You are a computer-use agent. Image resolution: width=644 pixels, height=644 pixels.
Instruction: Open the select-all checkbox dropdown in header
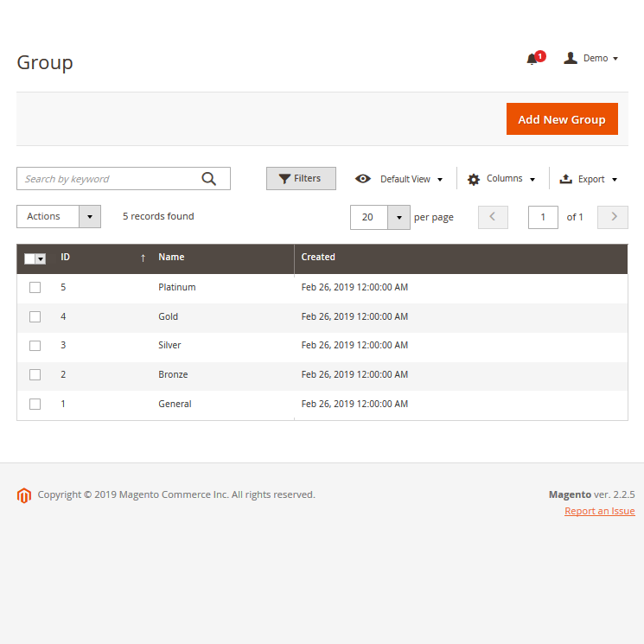coord(41,258)
